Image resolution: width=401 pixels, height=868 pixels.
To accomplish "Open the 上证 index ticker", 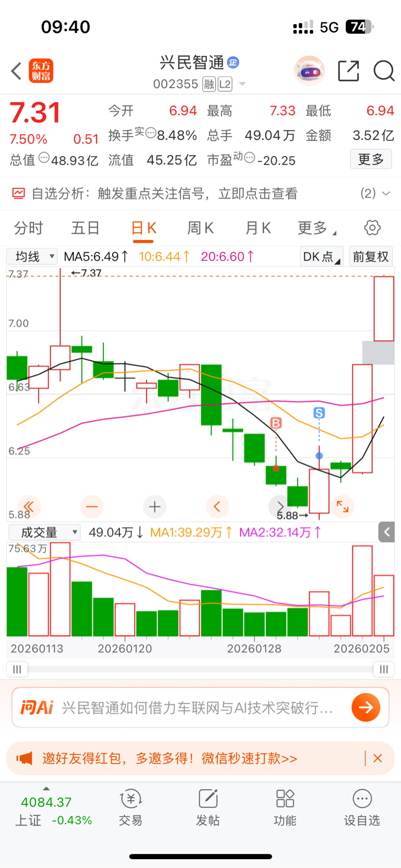I will [53, 811].
